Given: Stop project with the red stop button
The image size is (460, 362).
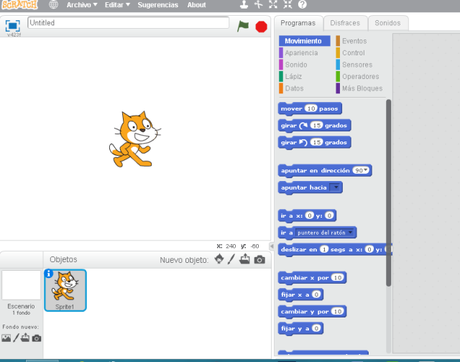Looking at the screenshot, I should tap(261, 27).
